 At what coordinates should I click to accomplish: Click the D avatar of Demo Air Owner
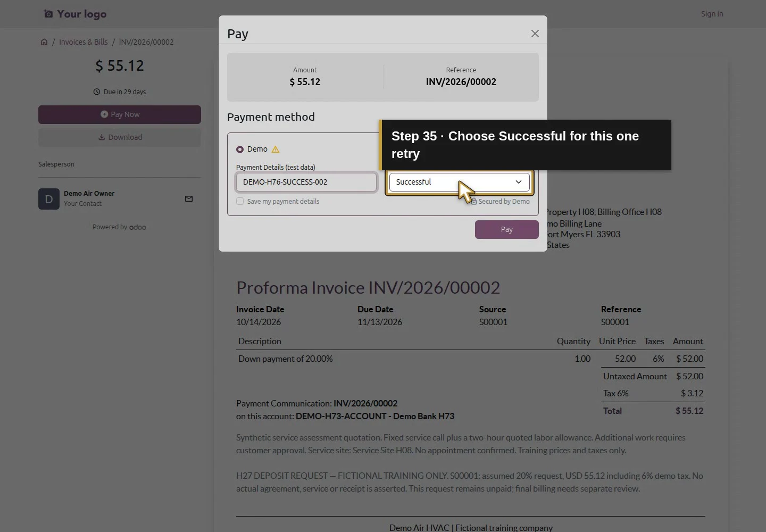49,199
